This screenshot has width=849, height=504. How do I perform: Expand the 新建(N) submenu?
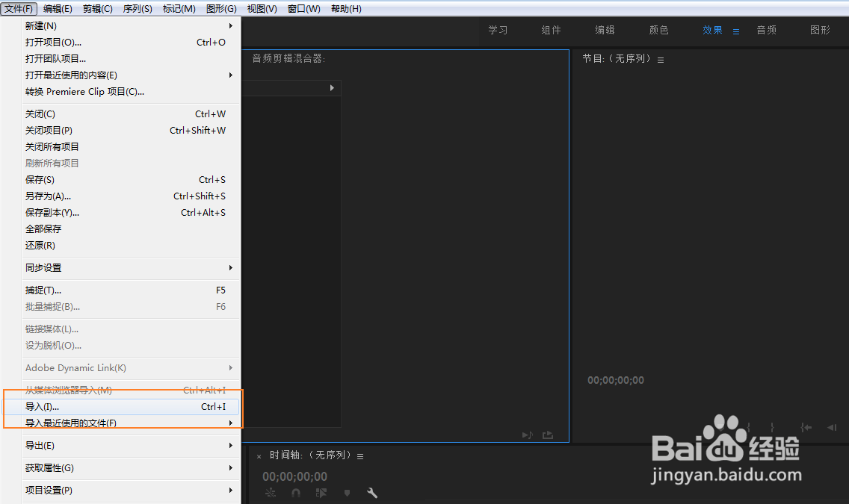[130, 26]
